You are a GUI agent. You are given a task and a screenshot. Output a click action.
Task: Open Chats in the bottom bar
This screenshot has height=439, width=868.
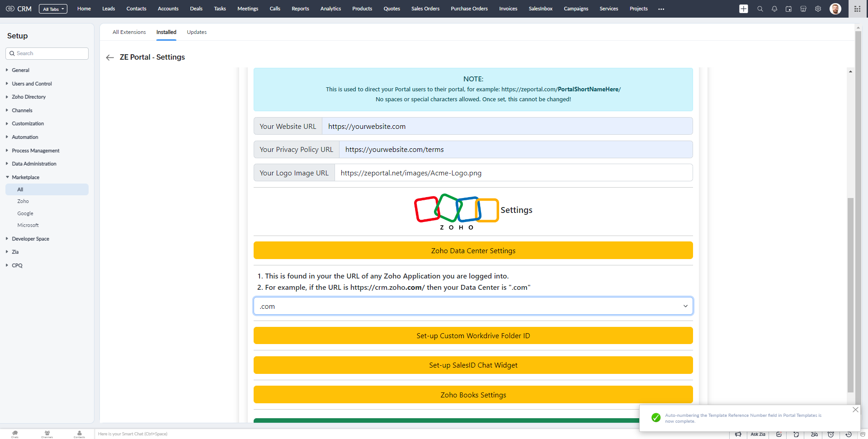click(15, 434)
